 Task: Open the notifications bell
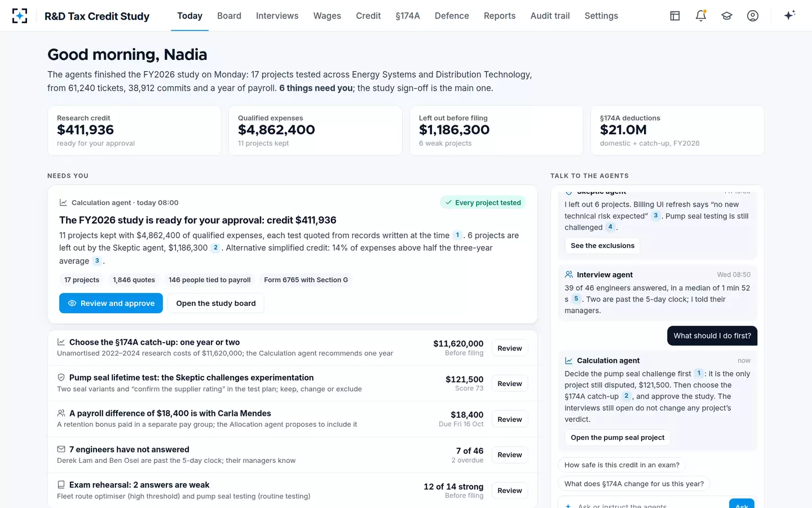701,16
